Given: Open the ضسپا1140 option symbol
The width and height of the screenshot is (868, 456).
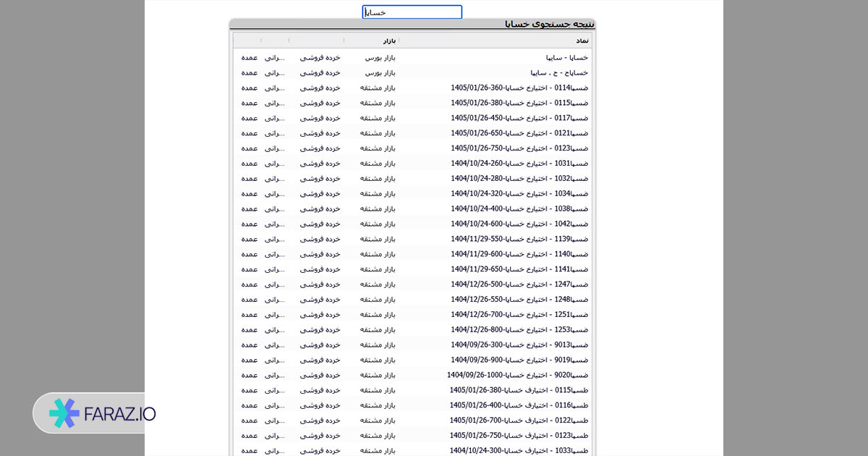Looking at the screenshot, I should (519, 254).
